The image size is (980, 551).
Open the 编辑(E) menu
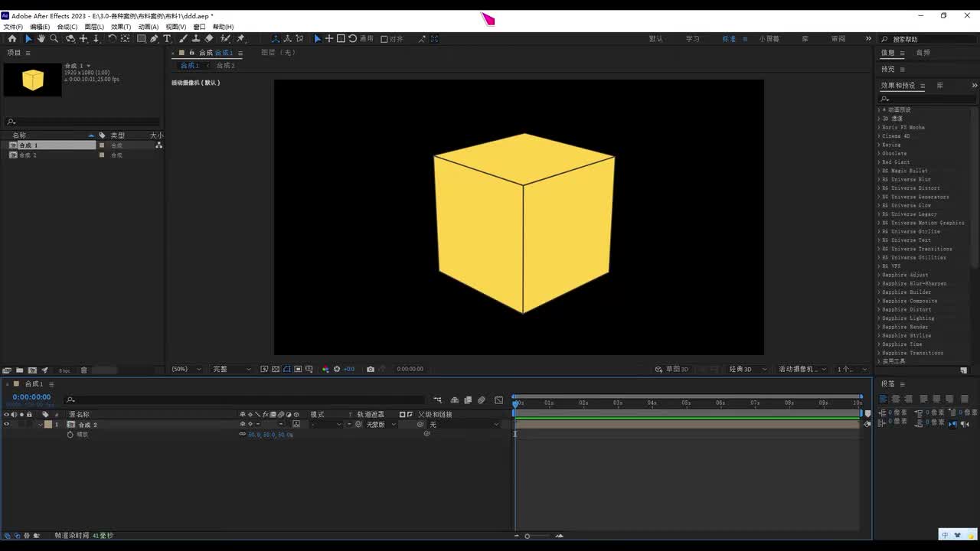point(40,27)
